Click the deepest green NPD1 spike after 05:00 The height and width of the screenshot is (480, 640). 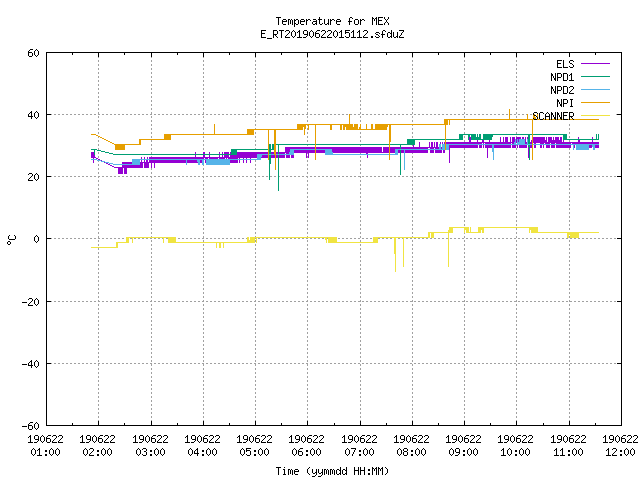[x=278, y=167]
